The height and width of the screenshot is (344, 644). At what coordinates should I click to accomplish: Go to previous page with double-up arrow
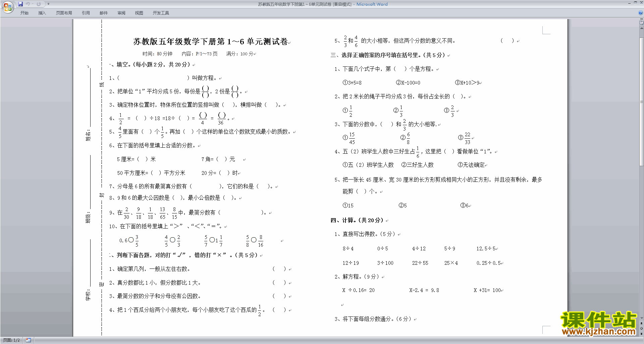[642, 323]
